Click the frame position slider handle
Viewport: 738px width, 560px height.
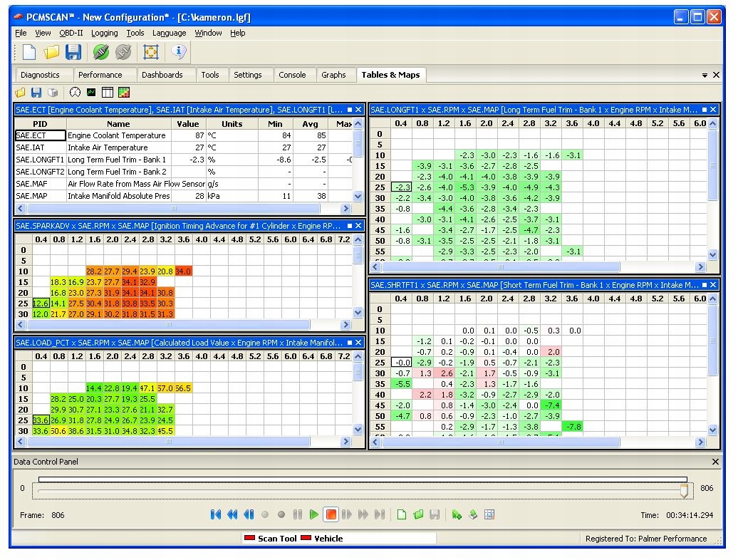(x=684, y=490)
